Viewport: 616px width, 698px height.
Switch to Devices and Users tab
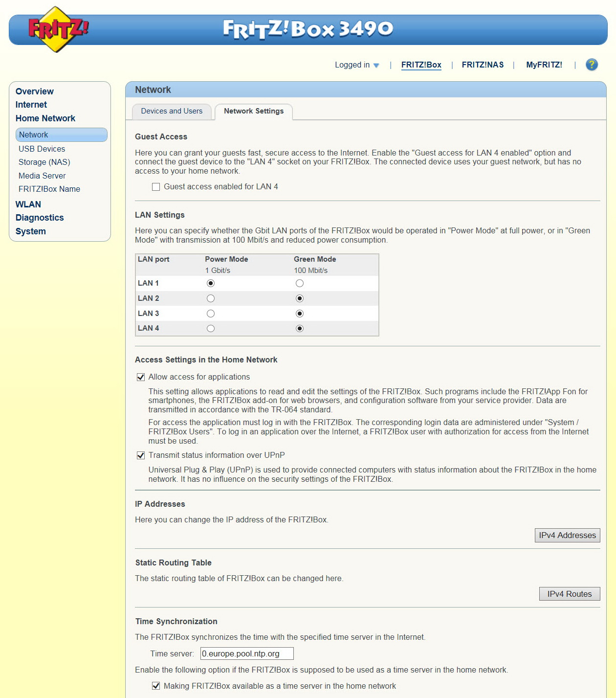(172, 111)
